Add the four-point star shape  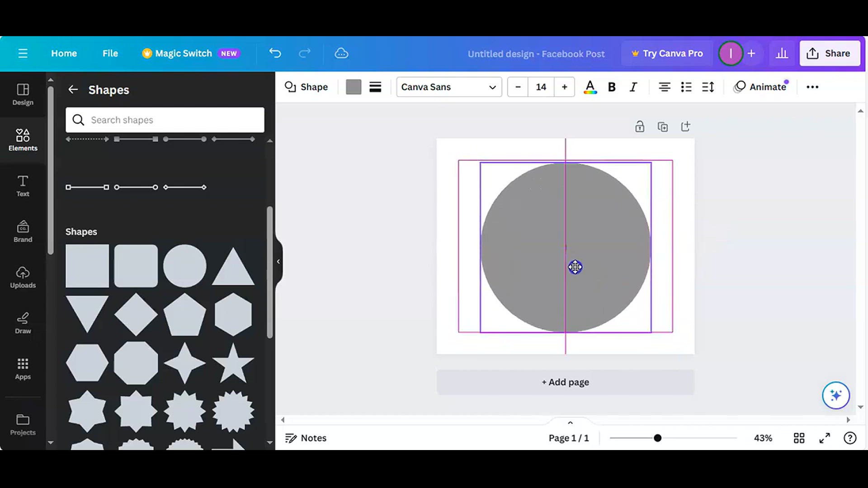pyautogui.click(x=184, y=363)
